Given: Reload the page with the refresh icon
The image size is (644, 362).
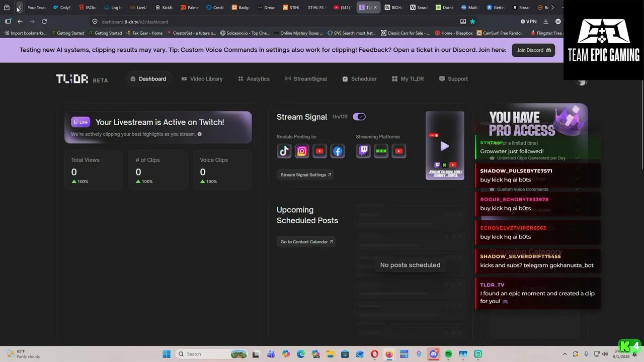Looking at the screenshot, I should pos(44,22).
